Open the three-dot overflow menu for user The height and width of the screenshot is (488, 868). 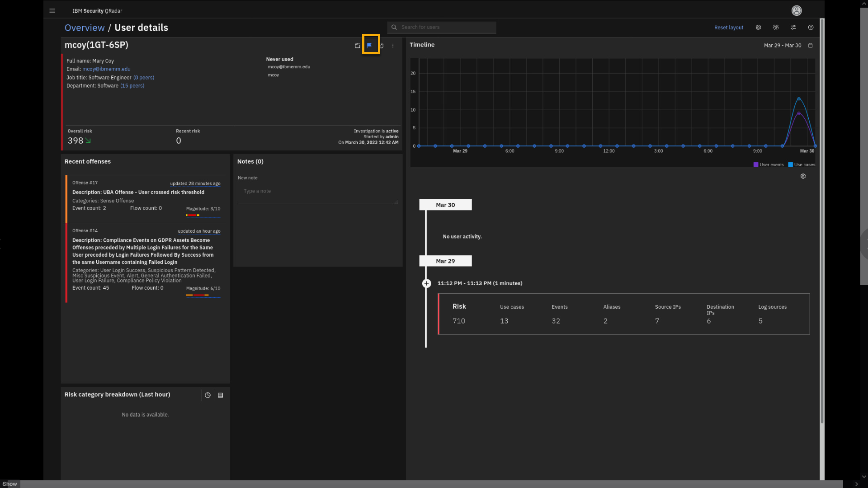(393, 46)
